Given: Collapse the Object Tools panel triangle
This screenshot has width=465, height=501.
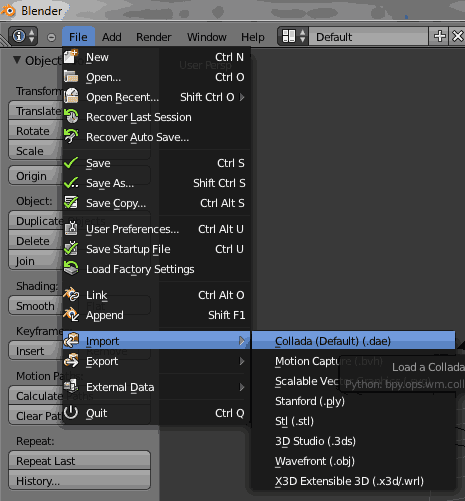Looking at the screenshot, I should (17, 60).
